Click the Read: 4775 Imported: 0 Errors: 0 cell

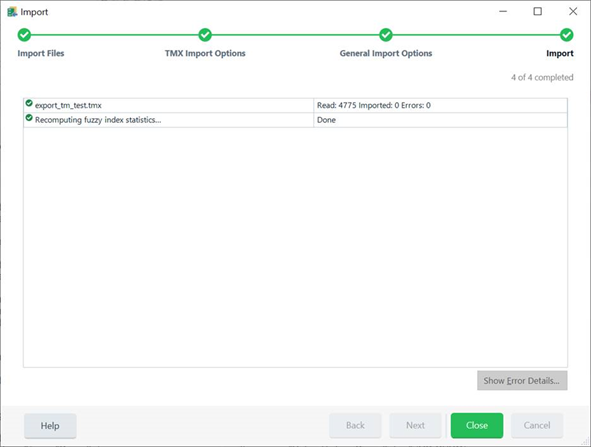(440, 105)
